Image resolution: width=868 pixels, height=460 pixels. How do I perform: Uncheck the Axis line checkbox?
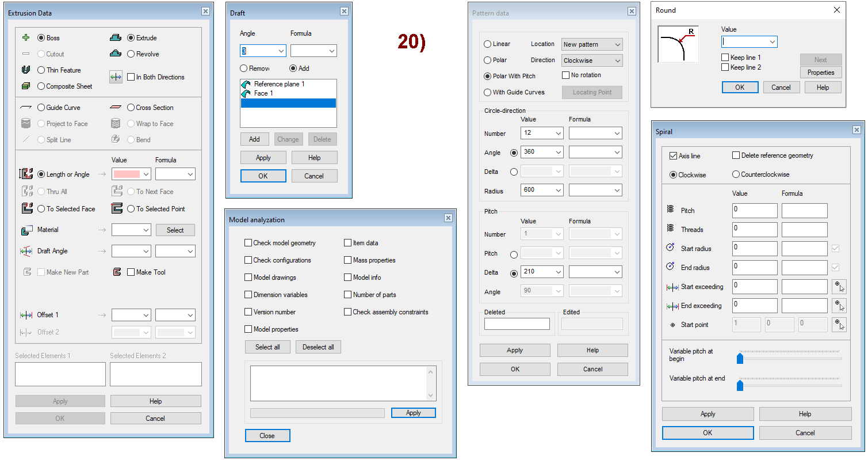click(674, 156)
